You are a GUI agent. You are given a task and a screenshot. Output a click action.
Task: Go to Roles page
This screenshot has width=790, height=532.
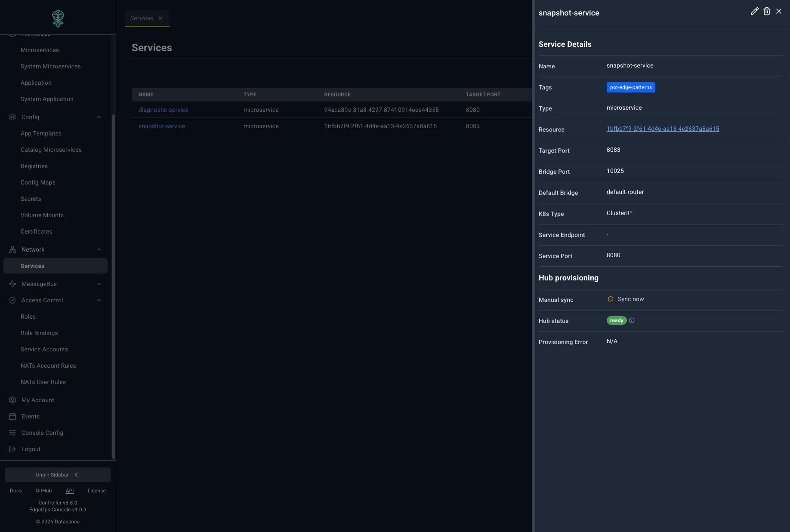coord(28,317)
